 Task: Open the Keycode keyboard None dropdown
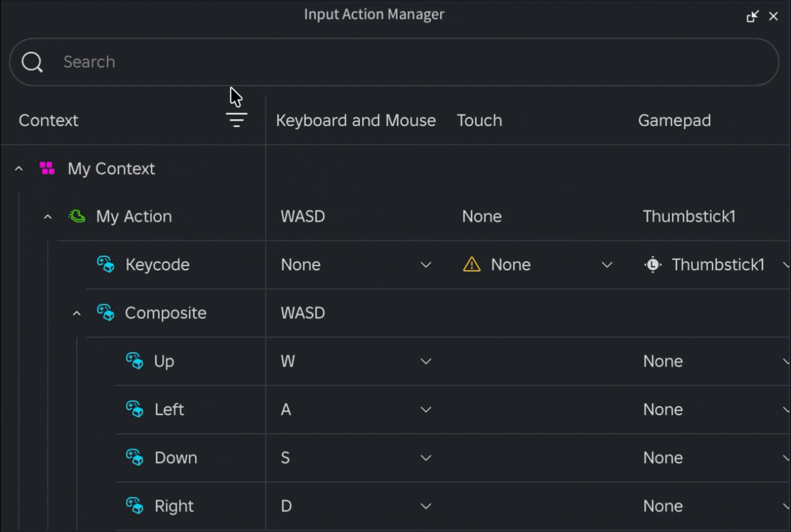[356, 265]
